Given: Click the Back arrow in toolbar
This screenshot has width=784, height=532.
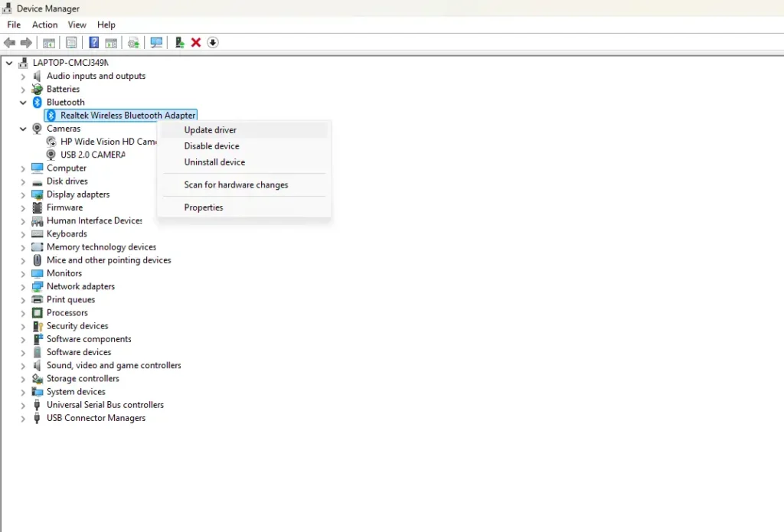Looking at the screenshot, I should [9, 43].
